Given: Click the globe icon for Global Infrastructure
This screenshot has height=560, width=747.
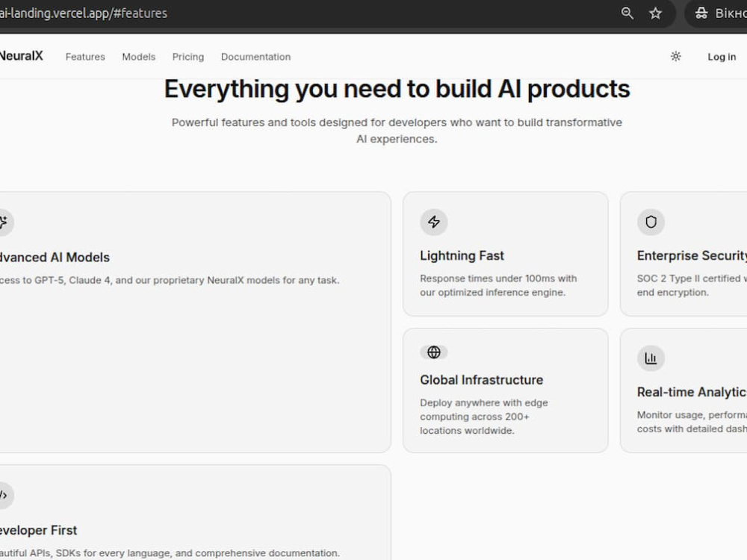Looking at the screenshot, I should [x=433, y=352].
